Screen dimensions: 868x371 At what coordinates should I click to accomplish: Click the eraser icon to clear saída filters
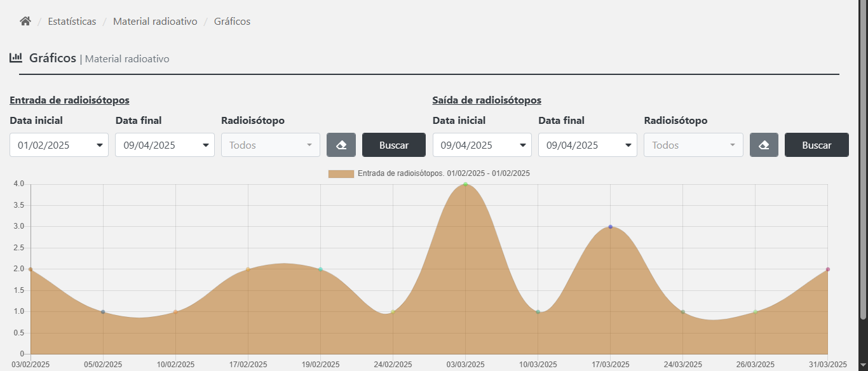click(x=764, y=145)
